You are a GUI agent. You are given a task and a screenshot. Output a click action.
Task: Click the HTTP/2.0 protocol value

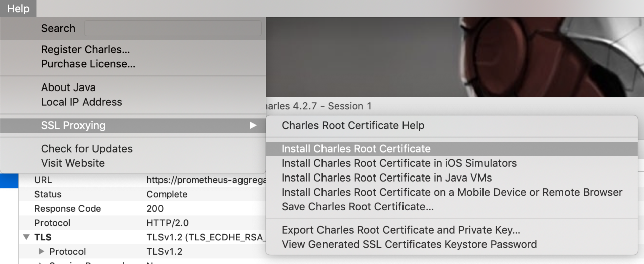pyautogui.click(x=168, y=223)
